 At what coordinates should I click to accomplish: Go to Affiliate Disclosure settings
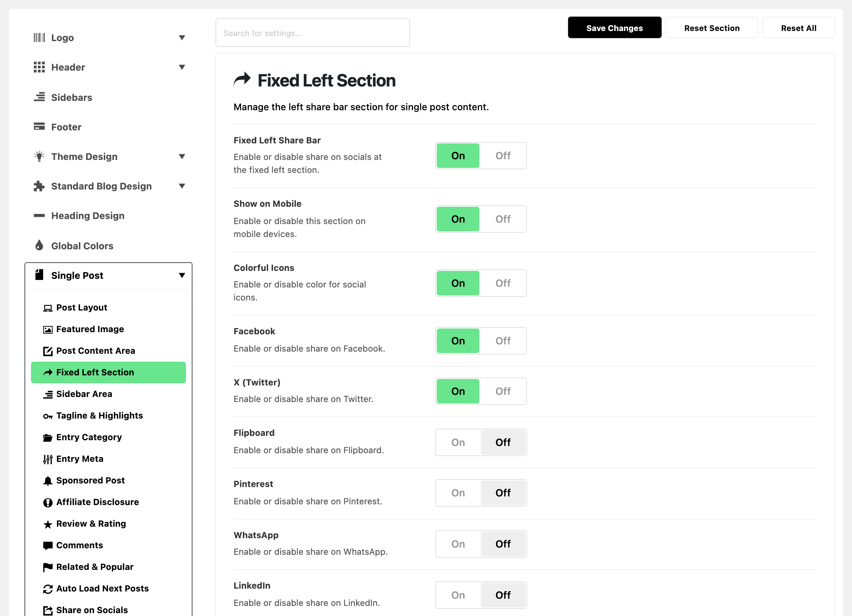108,502
